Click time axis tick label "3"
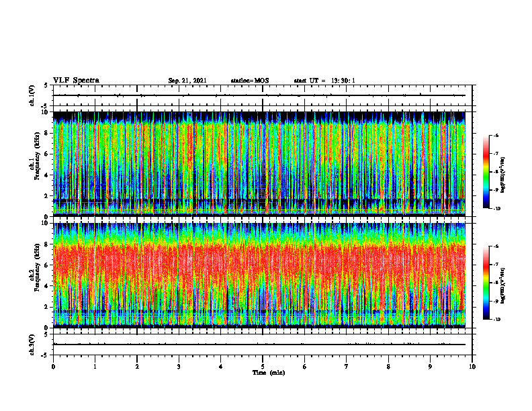Screen dimensions: 532x411 [179, 367]
